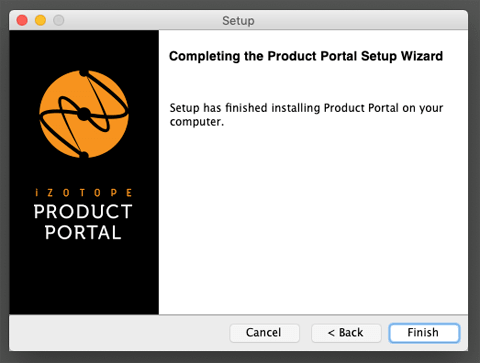This screenshot has height=363, width=480.
Task: Click the orange iZotope sphere logo
Action: click(84, 114)
